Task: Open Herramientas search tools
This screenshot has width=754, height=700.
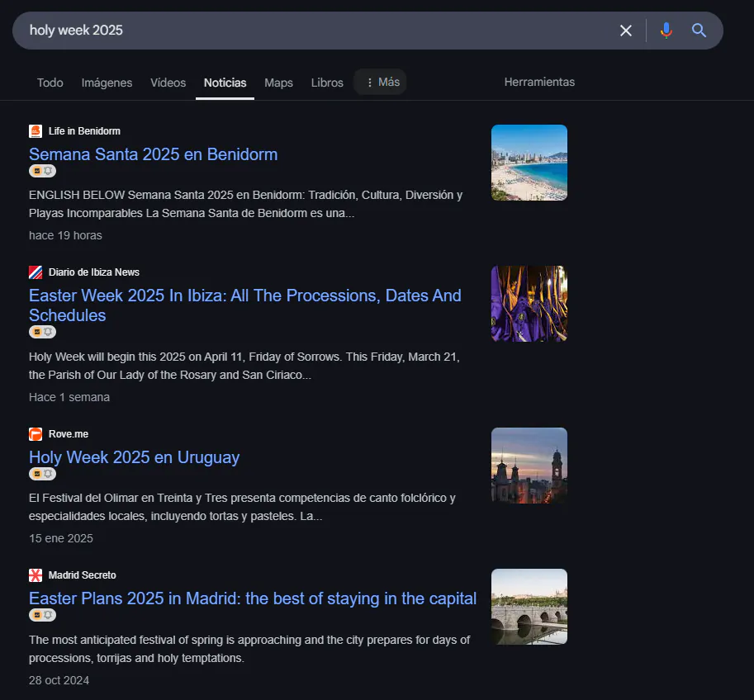Action: tap(539, 83)
